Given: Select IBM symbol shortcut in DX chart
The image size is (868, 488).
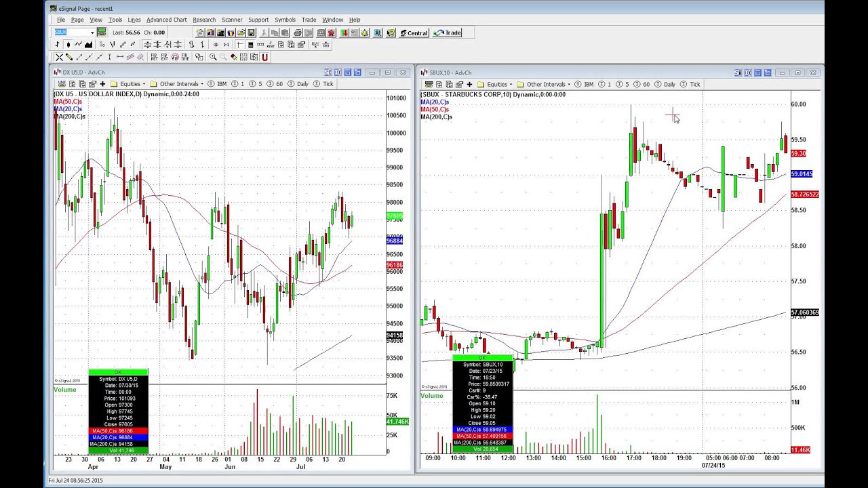Looking at the screenshot, I should (217, 84).
